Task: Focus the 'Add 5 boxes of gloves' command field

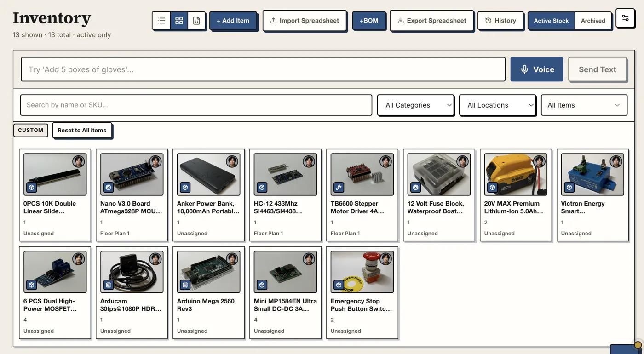Action: (x=263, y=69)
